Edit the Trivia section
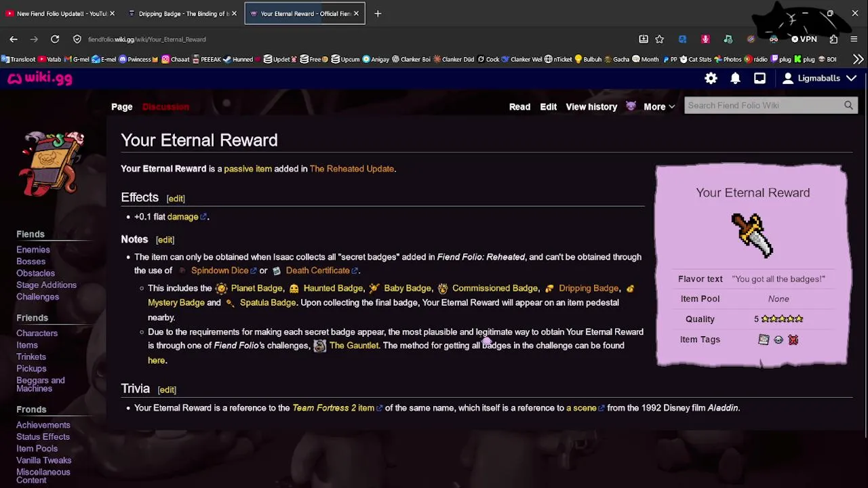 point(167,390)
